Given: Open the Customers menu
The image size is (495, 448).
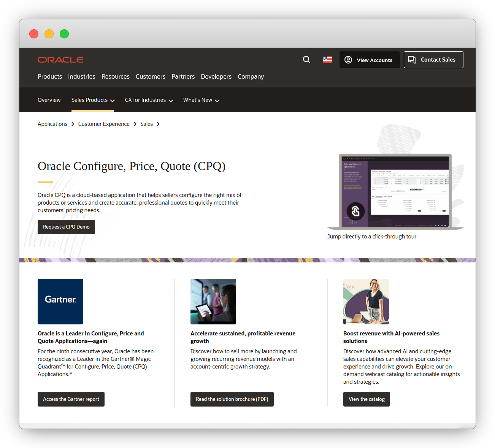Looking at the screenshot, I should 151,76.
